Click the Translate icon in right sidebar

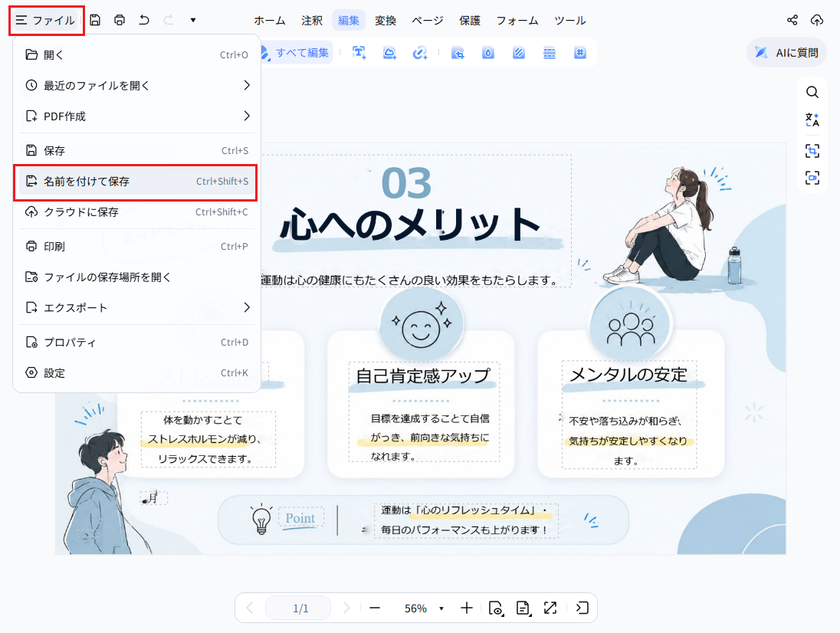pyautogui.click(x=812, y=120)
